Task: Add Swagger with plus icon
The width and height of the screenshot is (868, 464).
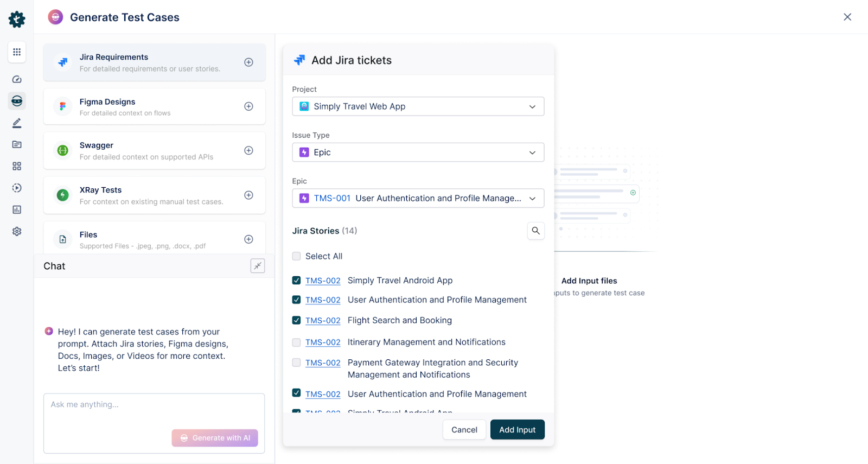Action: [x=248, y=150]
